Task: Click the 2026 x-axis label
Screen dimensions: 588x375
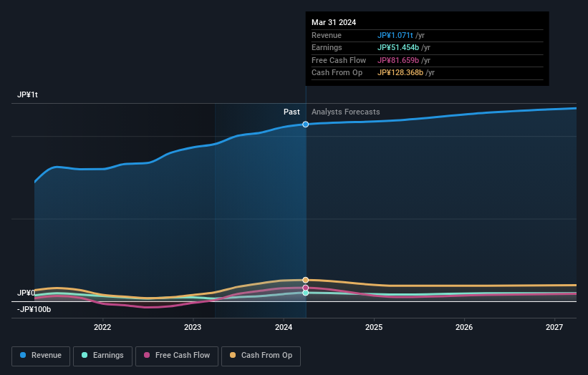Action: 464,327
